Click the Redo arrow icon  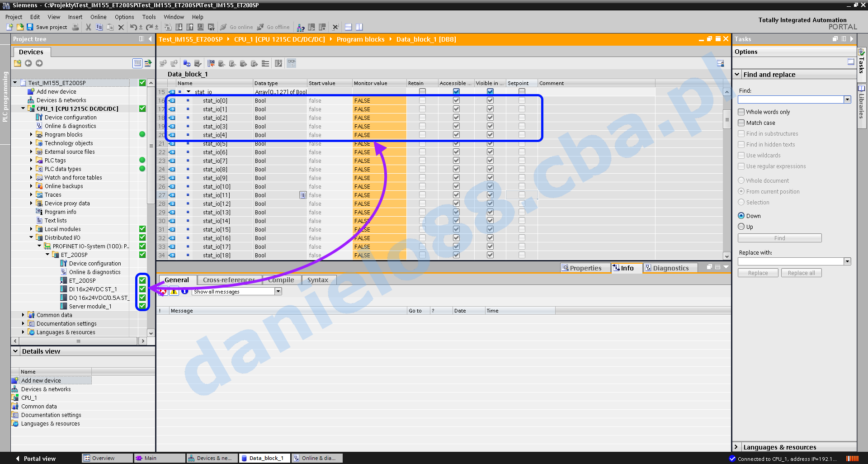150,27
